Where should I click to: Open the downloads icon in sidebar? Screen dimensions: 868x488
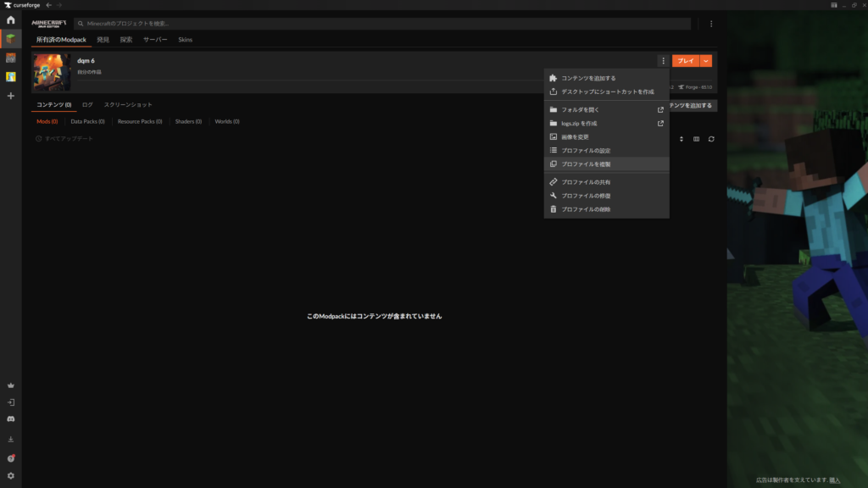tap(10, 440)
